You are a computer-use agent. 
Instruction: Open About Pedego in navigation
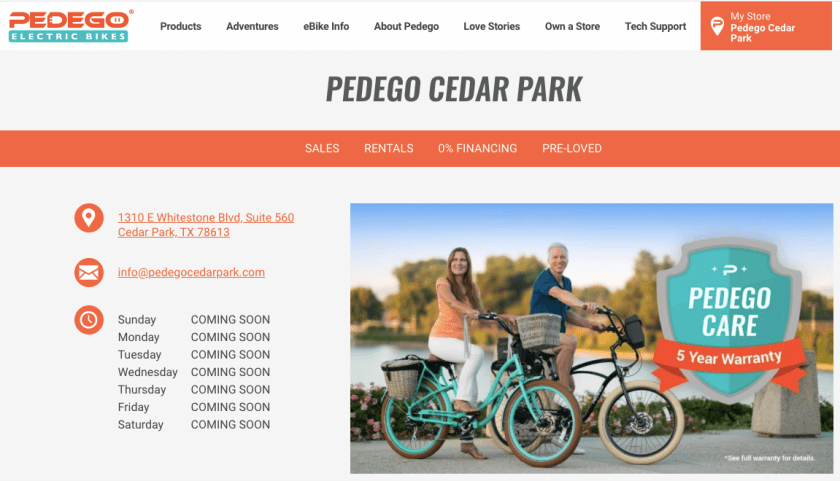coord(406,26)
